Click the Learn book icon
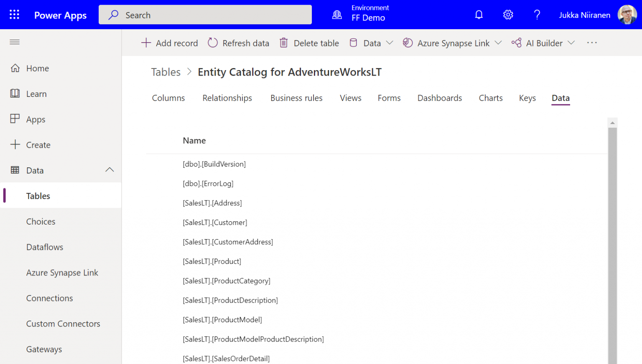642x364 pixels. point(15,94)
